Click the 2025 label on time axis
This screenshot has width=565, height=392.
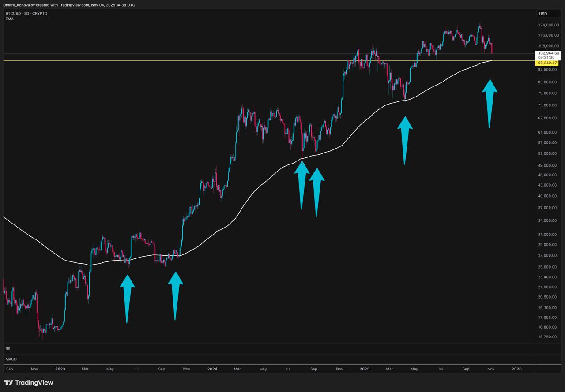click(x=364, y=369)
